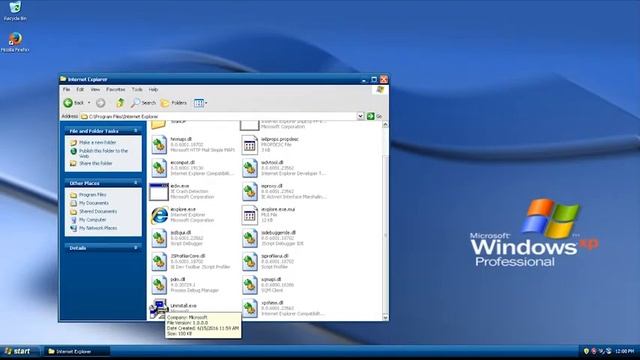The width and height of the screenshot is (640, 360).
Task: Go to Program Files in Other Places
Action: pos(92,195)
